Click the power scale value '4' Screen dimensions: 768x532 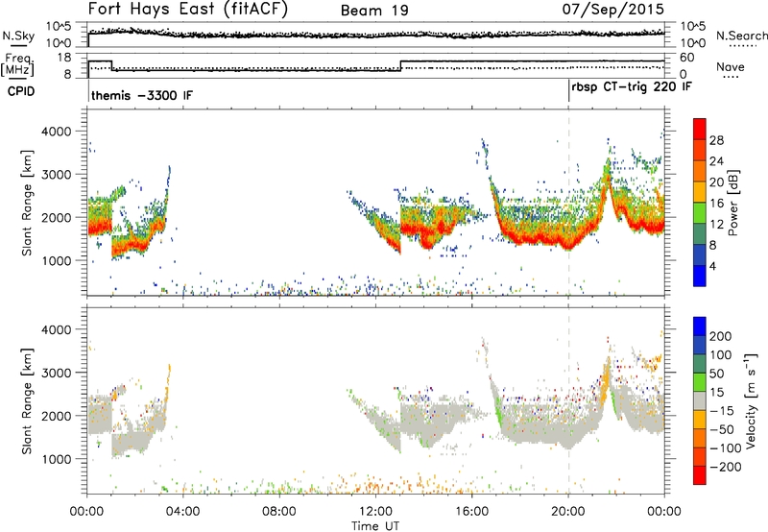712,266
